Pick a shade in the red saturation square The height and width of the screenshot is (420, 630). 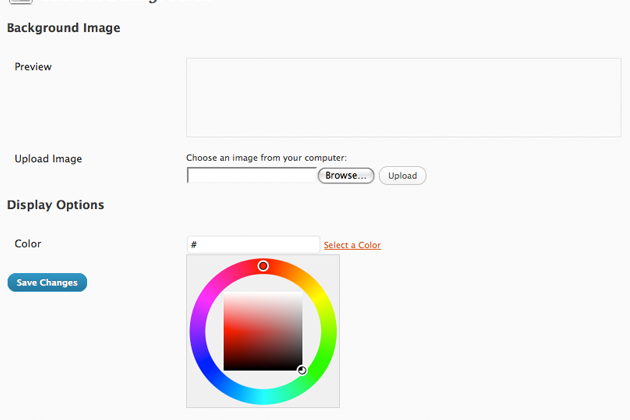coord(263,331)
